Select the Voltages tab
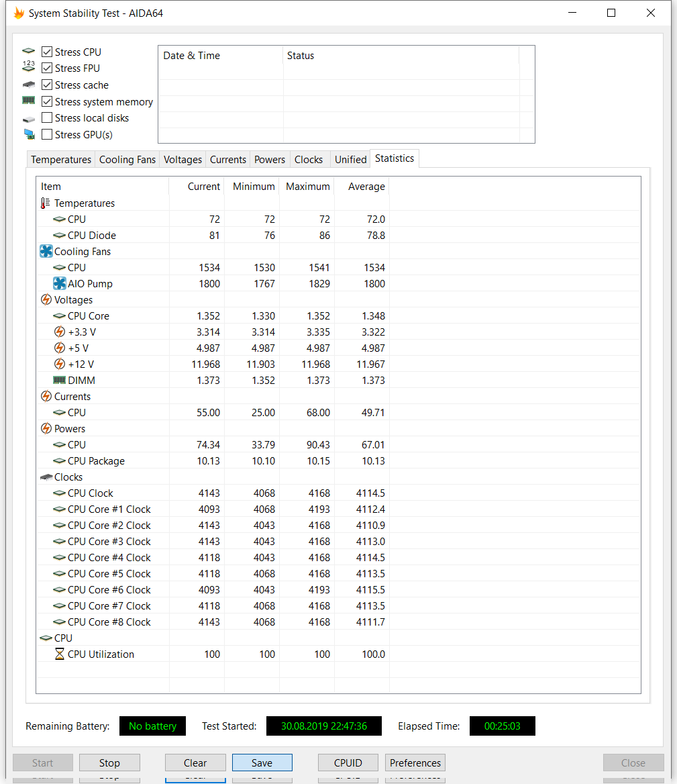 pyautogui.click(x=183, y=160)
